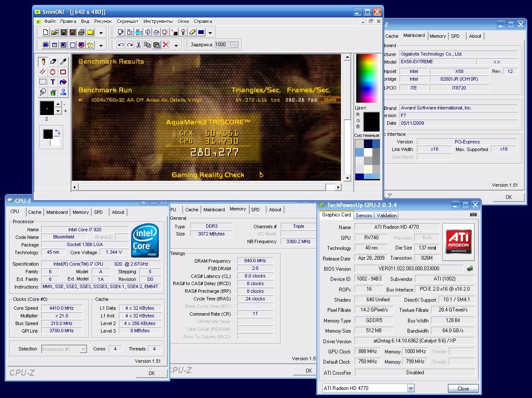Viewport: 532px width, 398px height.
Task: Click canvas vertical scrollbar up arrow
Action: pos(347,57)
